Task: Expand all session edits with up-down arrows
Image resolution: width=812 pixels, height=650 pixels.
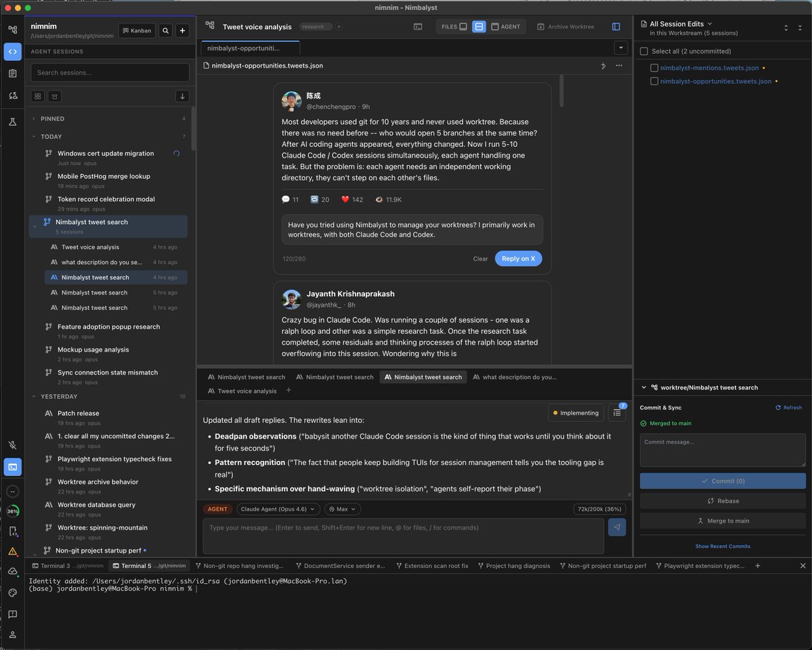Action: pos(786,28)
